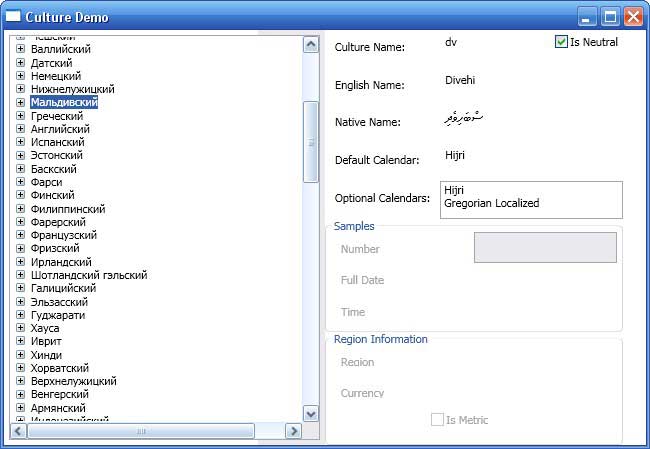Click the Culture Demo title bar icon
Viewport: 650px width, 449px height.
coord(13,16)
